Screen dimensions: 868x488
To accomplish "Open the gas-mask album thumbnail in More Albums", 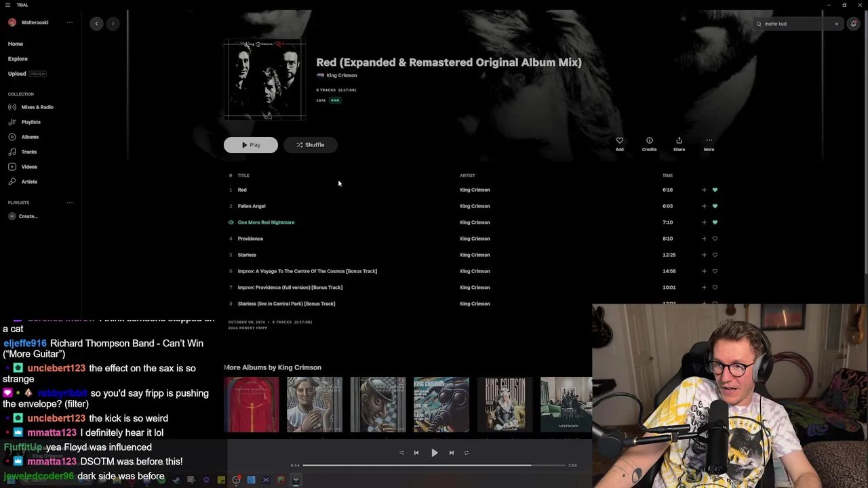I will pos(441,405).
